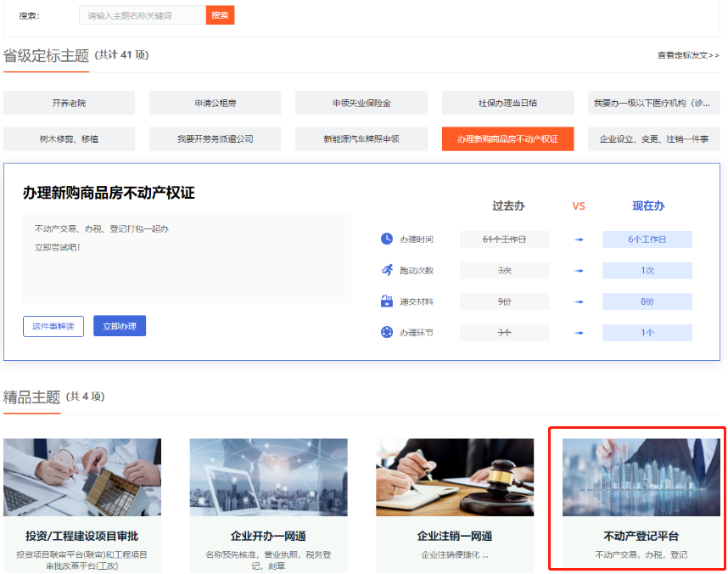Viewport: 728px width, 574px height.
Task: Open the 企业开办一网通 card image
Action: click(x=268, y=477)
